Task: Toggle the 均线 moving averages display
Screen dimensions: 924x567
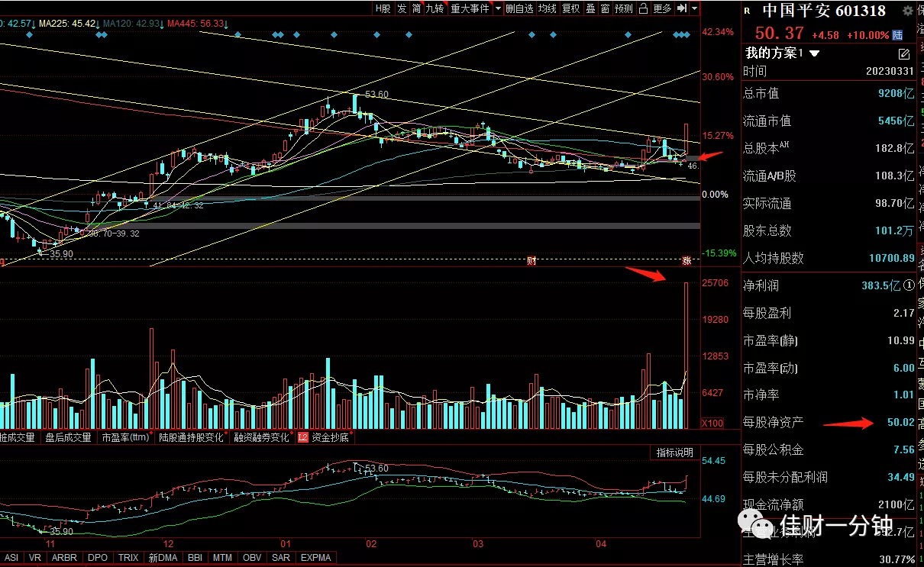Action: 547,8
